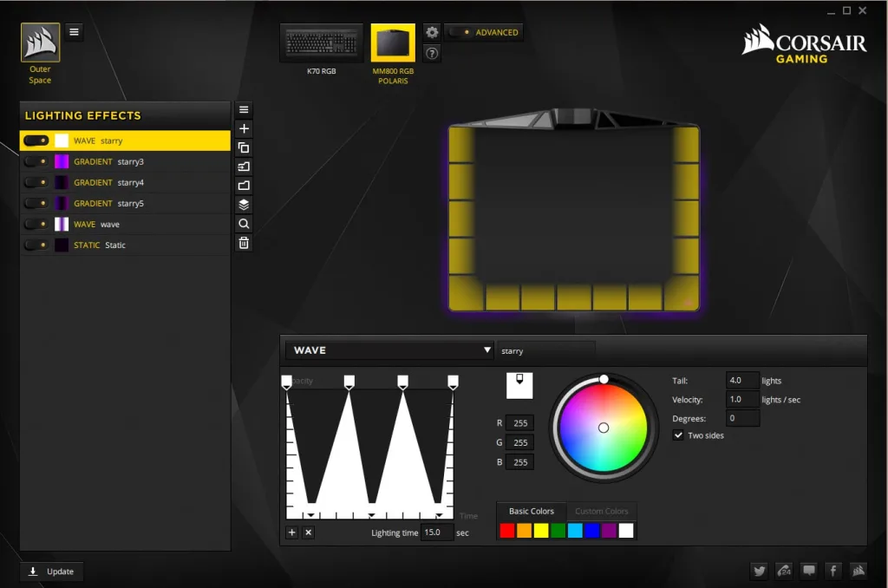This screenshot has width=888, height=588.
Task: Click the import effect icon
Action: (x=244, y=167)
